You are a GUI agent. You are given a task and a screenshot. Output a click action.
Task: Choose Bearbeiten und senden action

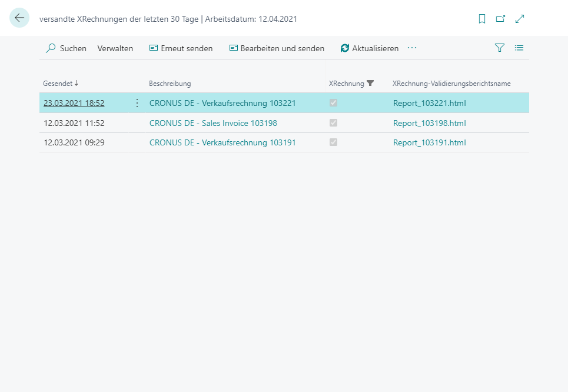click(x=277, y=48)
